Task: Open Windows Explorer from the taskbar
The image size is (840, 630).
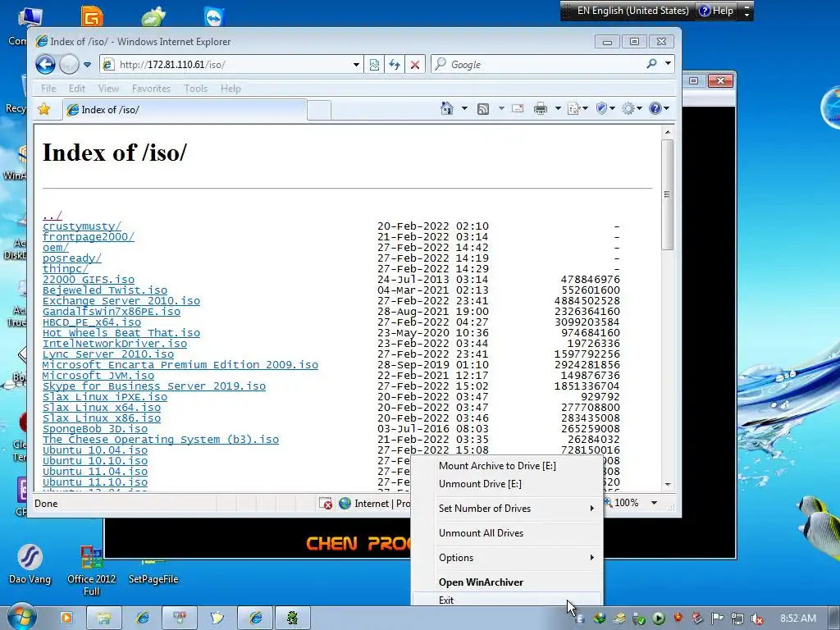Action: (x=104, y=619)
